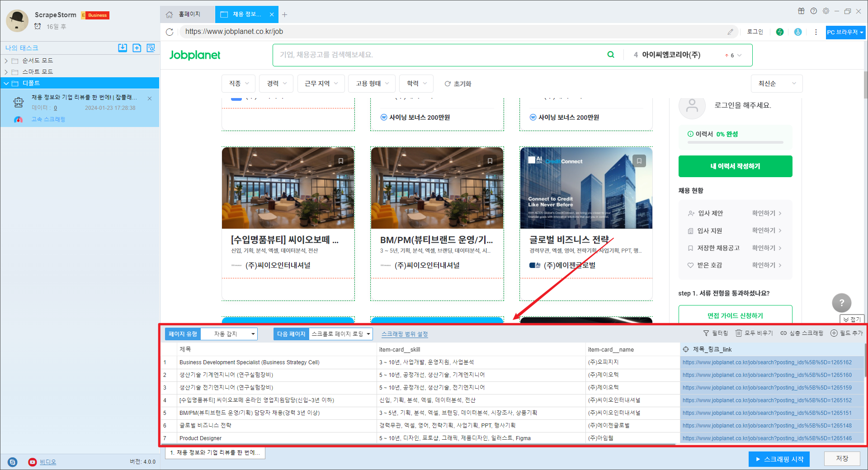Open the 근무 지역 filter dropdown
Screen dimensions: 868x470
[321, 84]
